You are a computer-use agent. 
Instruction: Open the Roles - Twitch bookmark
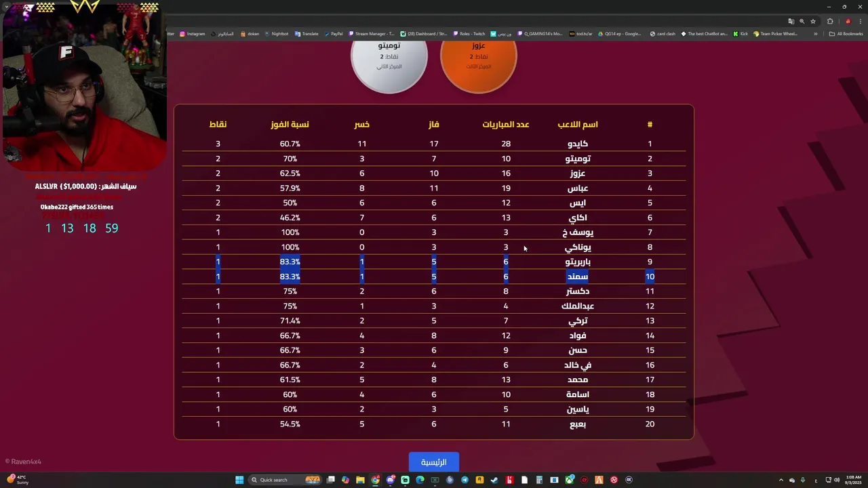(x=469, y=34)
